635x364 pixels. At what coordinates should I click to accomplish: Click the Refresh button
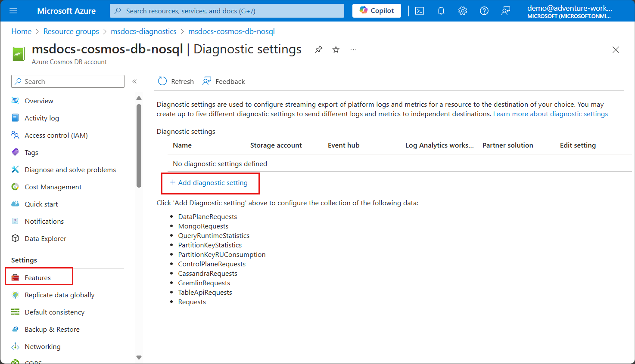coord(176,81)
